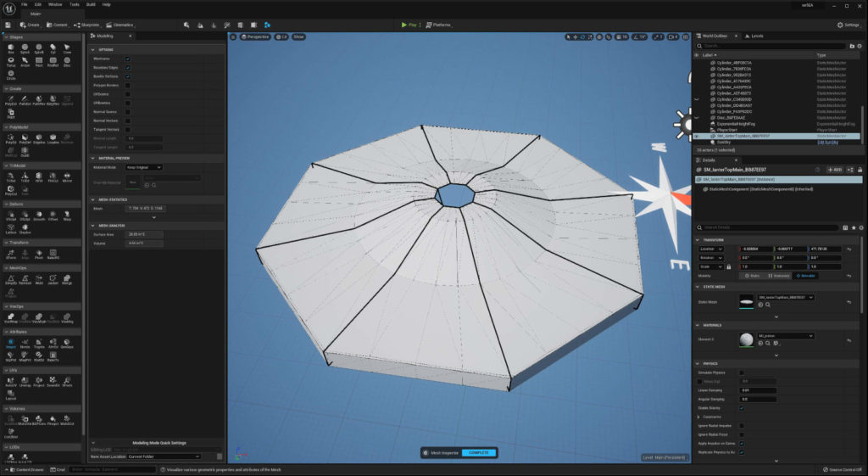Viewport: 868px width, 476px height.
Task: Select the Disc shape tool
Action: tap(67, 61)
